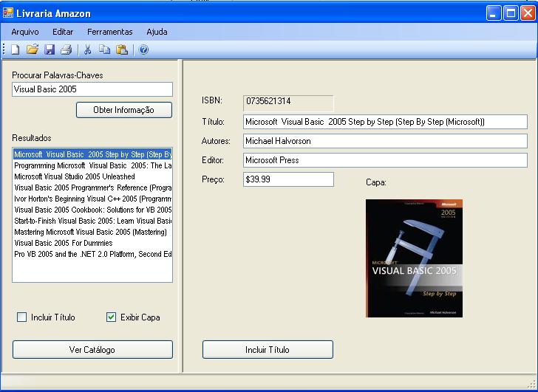The image size is (538, 392).
Task: Select result 'Microsoft Visual Basic 2005 Step by Step'
Action: coord(92,154)
